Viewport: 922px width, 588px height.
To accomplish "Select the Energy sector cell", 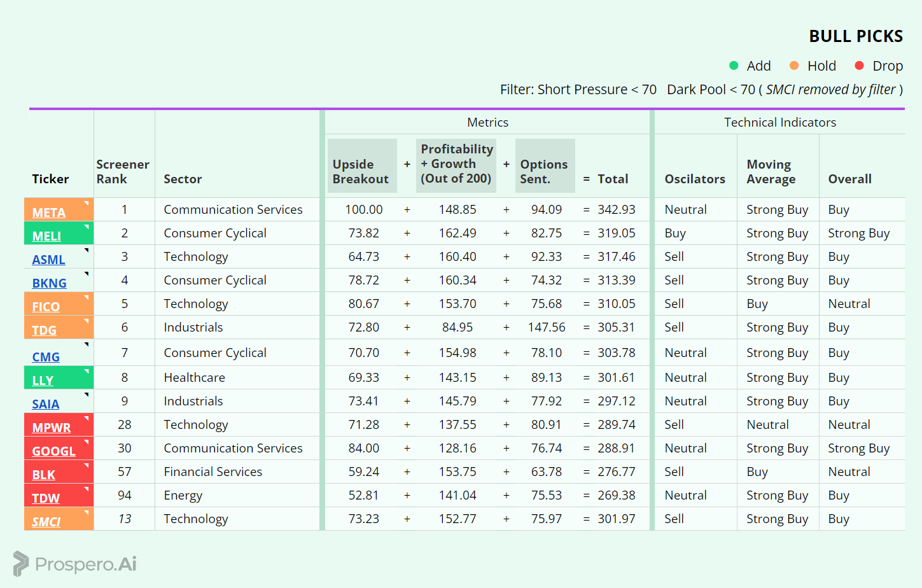I will pos(183,495).
